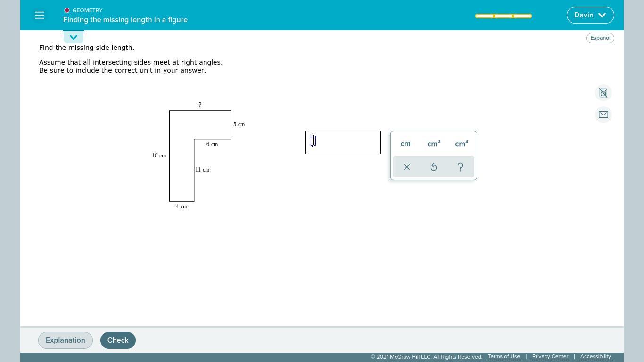Viewport: 644px width, 362px height.
Task: Click the answer input box
Action: pos(343,142)
